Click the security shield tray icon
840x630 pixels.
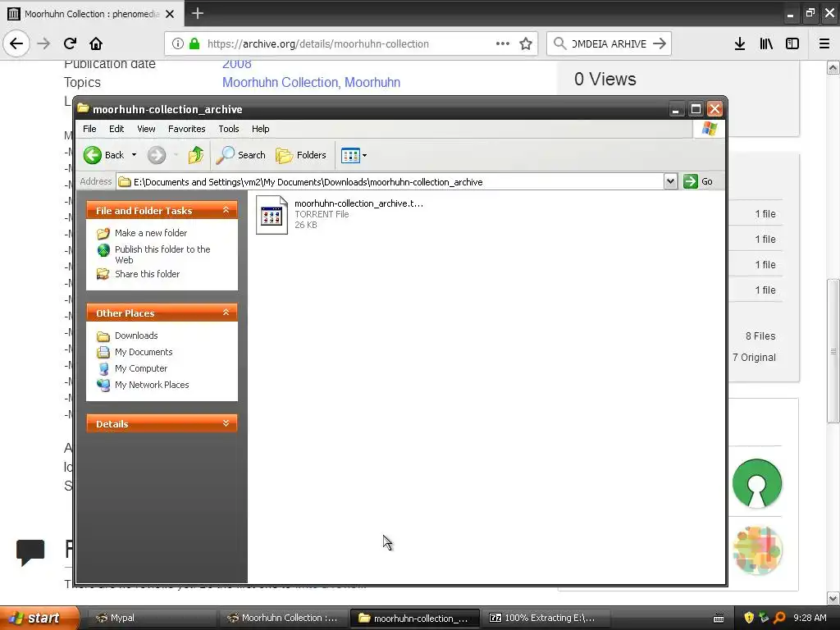pyautogui.click(x=748, y=618)
